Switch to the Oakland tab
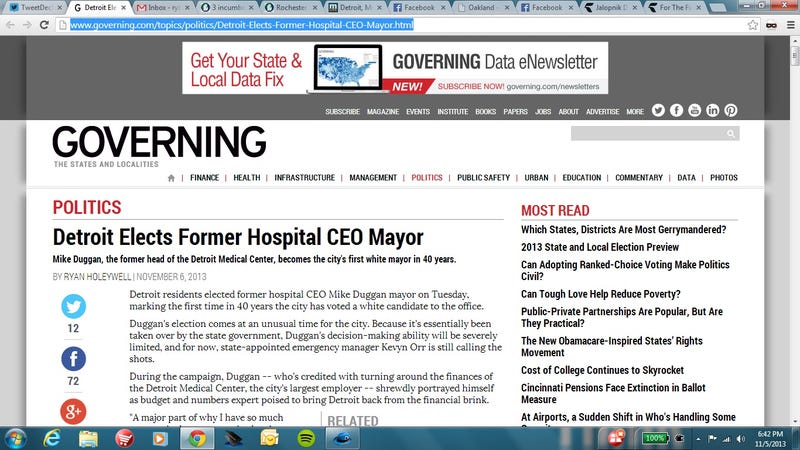Viewport: 800px width, 450px height. (481, 8)
